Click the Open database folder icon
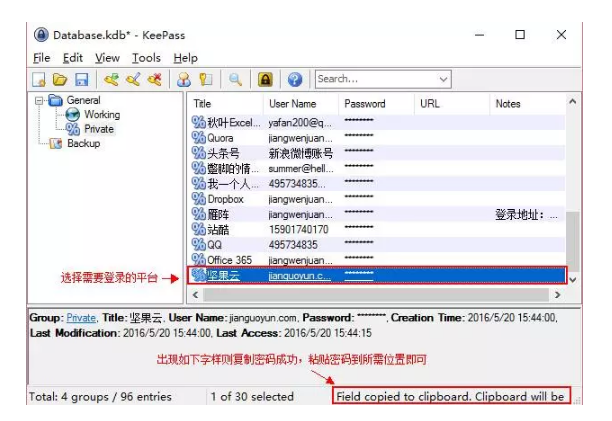The width and height of the screenshot is (612, 421). (60, 80)
